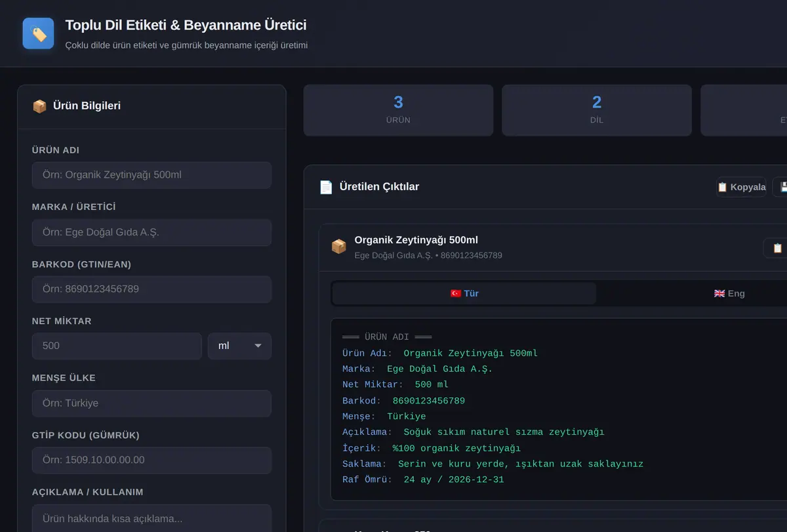Click the output line 'Barkod: 8690123456789'
Screen dimensions: 787x532
coord(403,401)
